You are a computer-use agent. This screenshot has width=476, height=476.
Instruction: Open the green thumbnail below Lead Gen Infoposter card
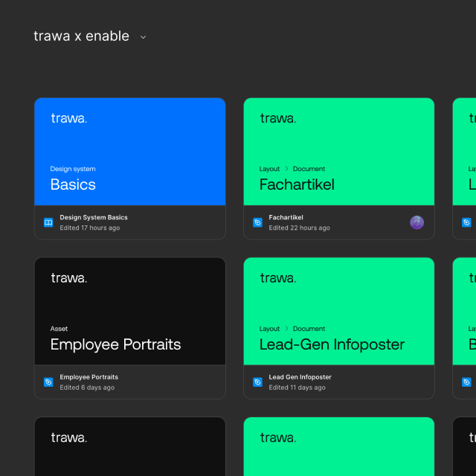point(339,446)
